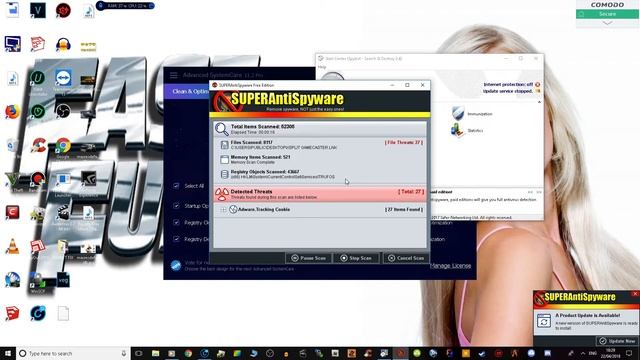Click the Update service stopped status icon
The width and height of the screenshot is (640, 360).
point(538,91)
